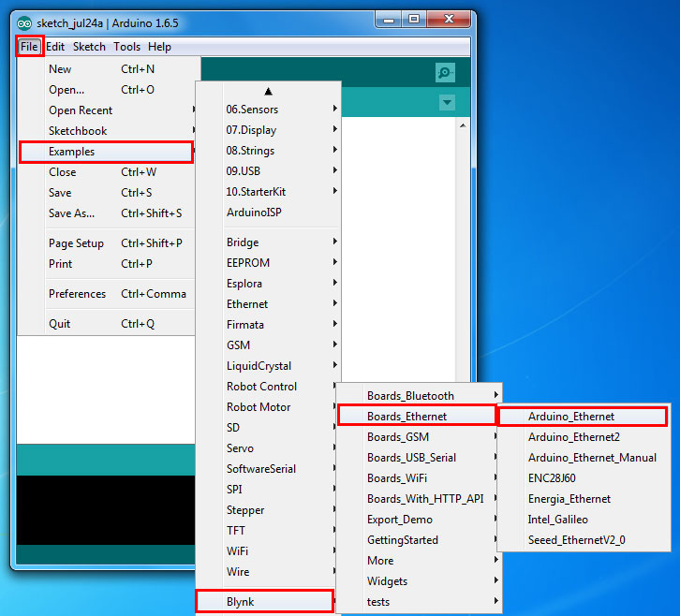Expand the Sketchbook submenu

point(106,131)
